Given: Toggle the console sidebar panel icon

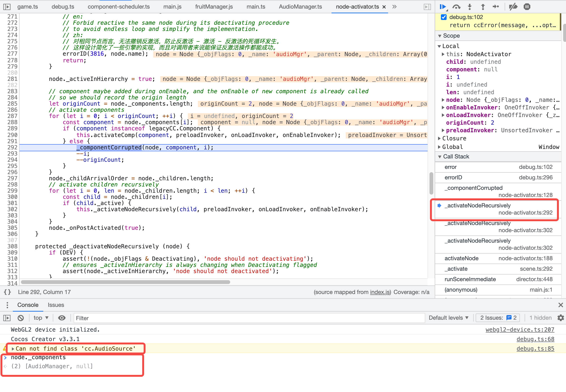Looking at the screenshot, I should pos(7,318).
